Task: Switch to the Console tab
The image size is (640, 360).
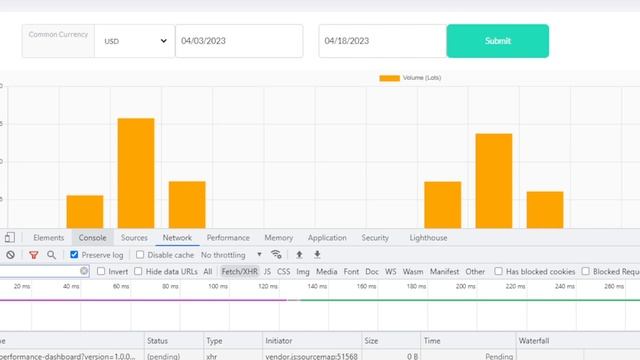Action: coord(92,238)
